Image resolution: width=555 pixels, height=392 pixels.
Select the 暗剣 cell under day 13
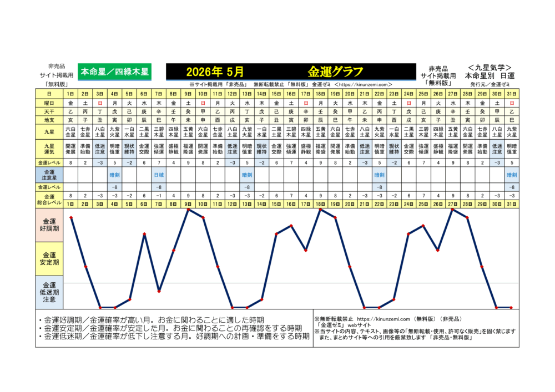tap(247, 175)
